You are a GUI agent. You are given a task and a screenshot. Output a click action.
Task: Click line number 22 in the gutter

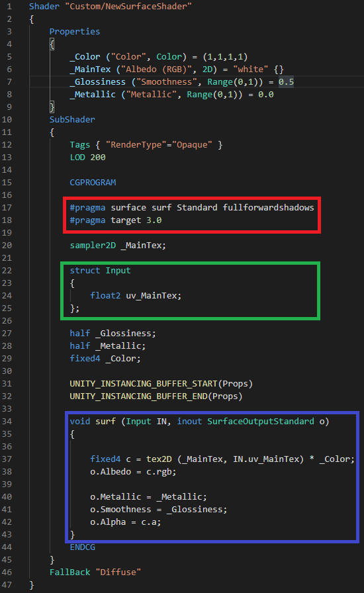click(7, 271)
